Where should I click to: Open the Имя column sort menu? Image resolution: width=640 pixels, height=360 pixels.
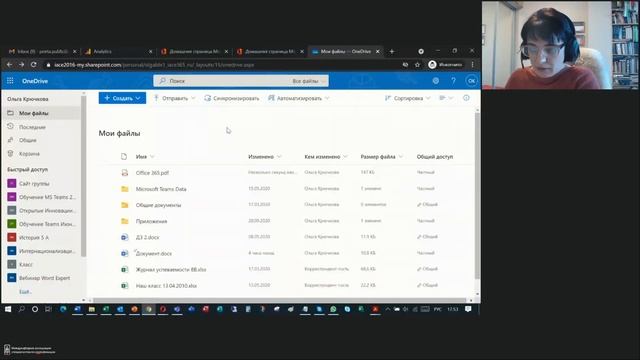point(145,157)
